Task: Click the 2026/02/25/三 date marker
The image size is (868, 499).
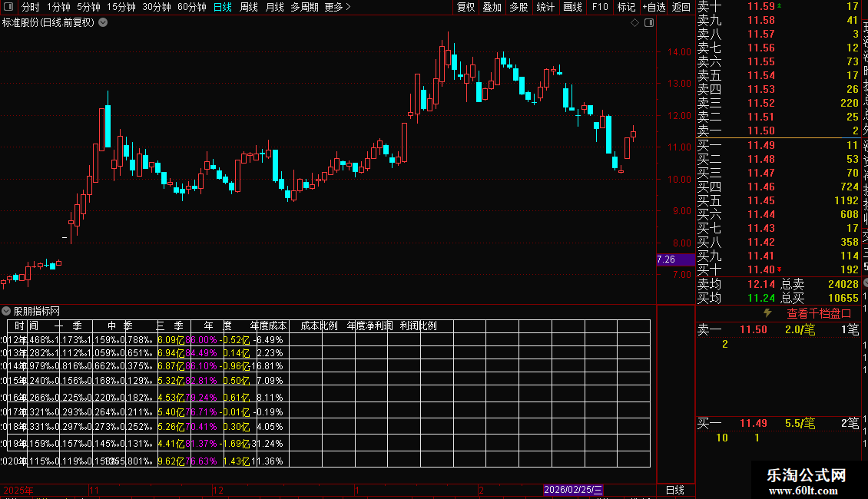Action: coord(573,490)
